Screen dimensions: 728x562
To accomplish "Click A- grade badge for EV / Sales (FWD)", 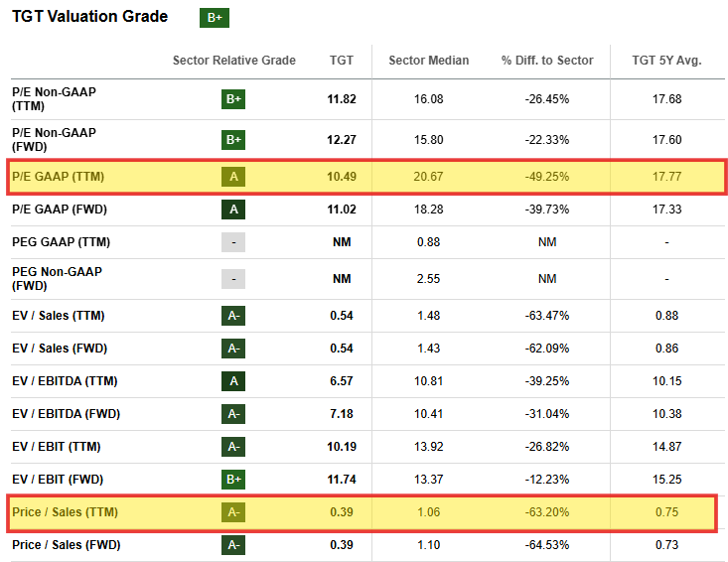I will tap(233, 349).
